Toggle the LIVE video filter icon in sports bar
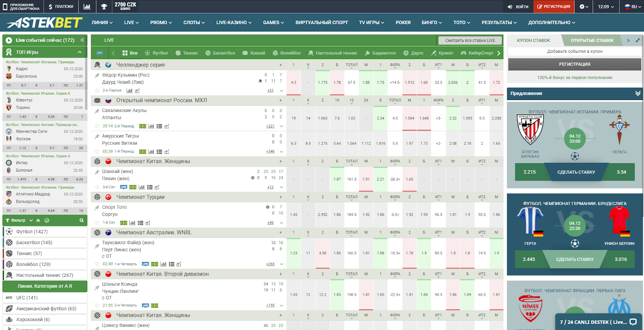 99,53
